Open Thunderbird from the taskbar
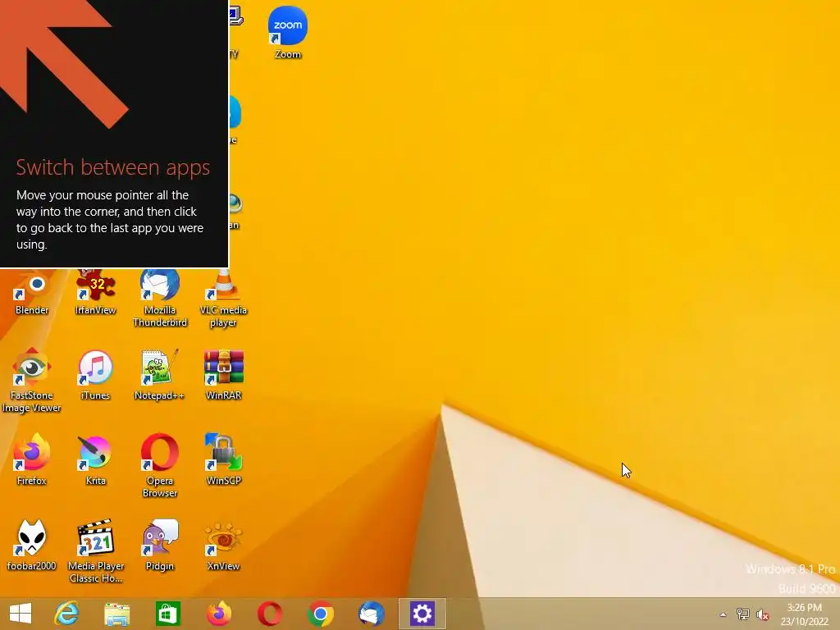The width and height of the screenshot is (840, 630). pyautogui.click(x=372, y=614)
